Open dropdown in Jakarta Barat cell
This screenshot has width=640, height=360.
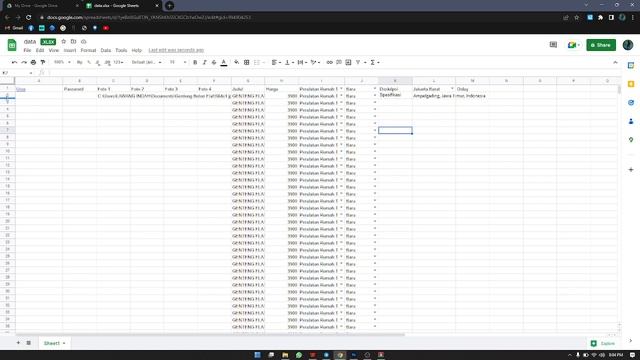[452, 89]
